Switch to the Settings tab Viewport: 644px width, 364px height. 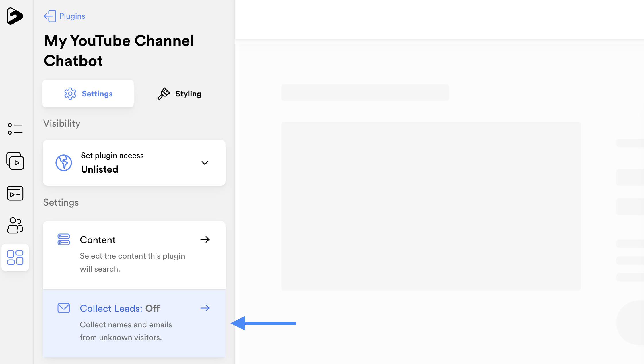(x=88, y=94)
